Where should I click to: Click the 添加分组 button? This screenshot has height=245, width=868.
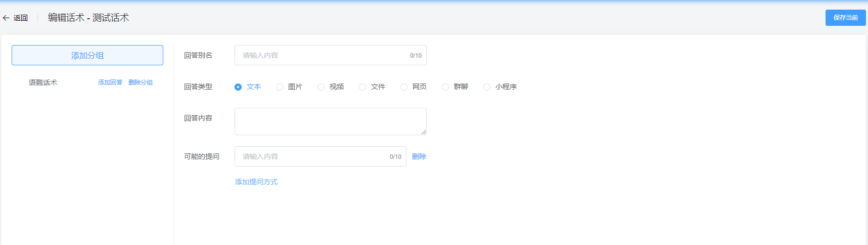(87, 55)
